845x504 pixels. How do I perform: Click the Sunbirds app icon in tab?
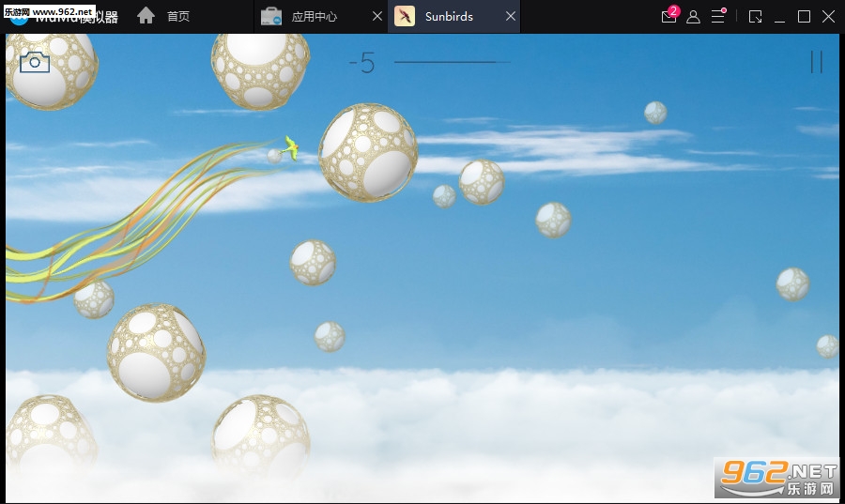405,16
